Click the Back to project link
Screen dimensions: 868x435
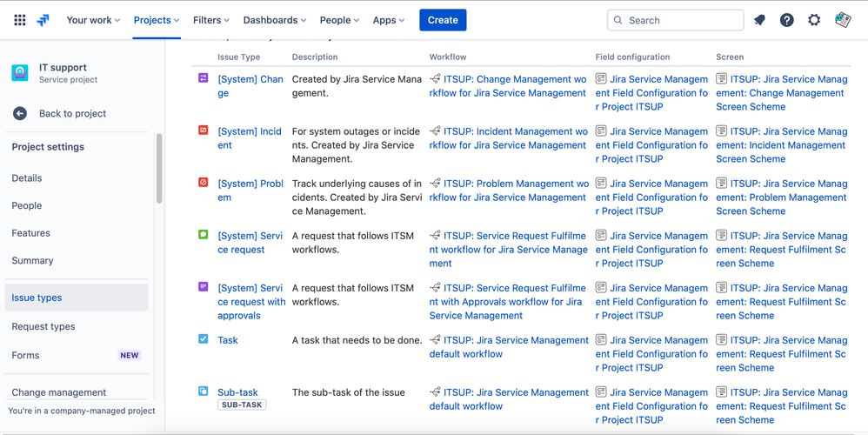tap(72, 113)
